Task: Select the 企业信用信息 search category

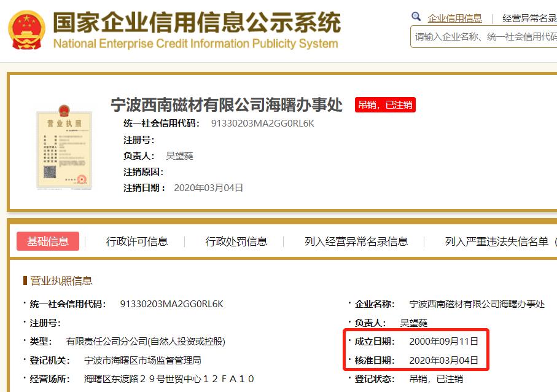Action: [x=454, y=18]
